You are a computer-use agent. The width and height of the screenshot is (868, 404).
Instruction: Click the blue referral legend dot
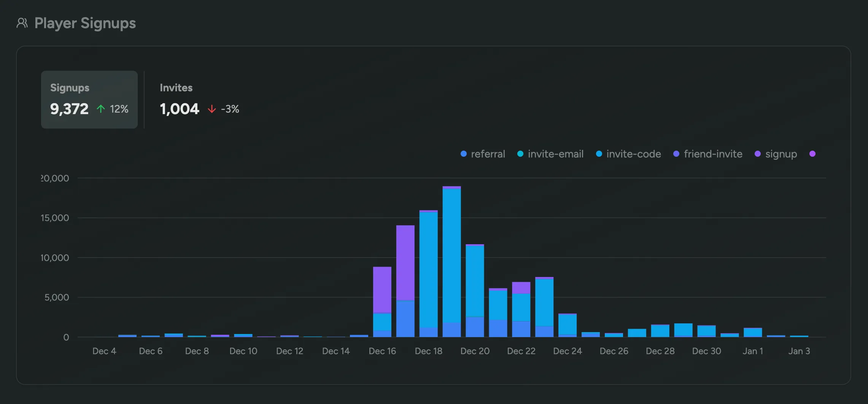(463, 154)
